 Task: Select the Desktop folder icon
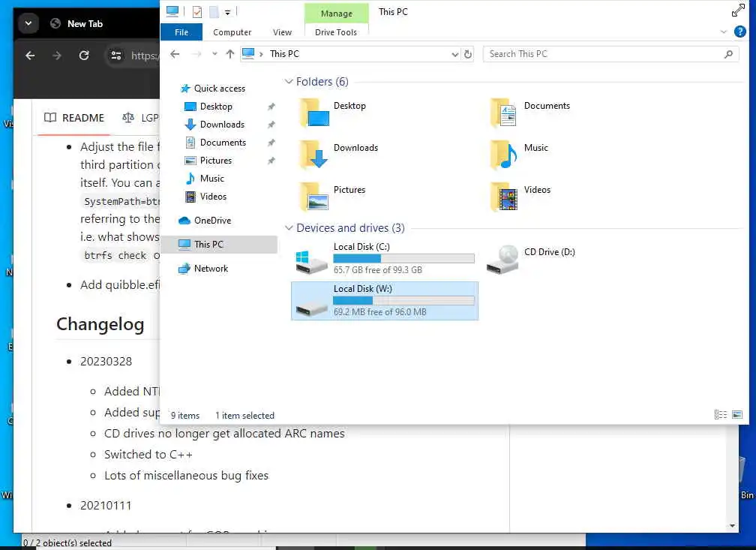[314, 113]
